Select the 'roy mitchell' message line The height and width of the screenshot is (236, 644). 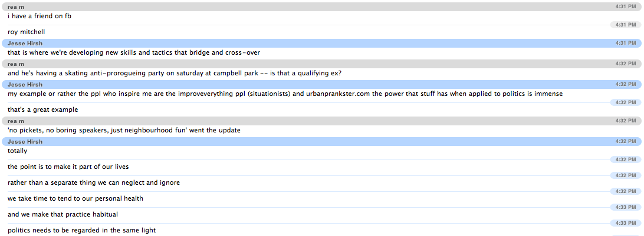pos(27,32)
